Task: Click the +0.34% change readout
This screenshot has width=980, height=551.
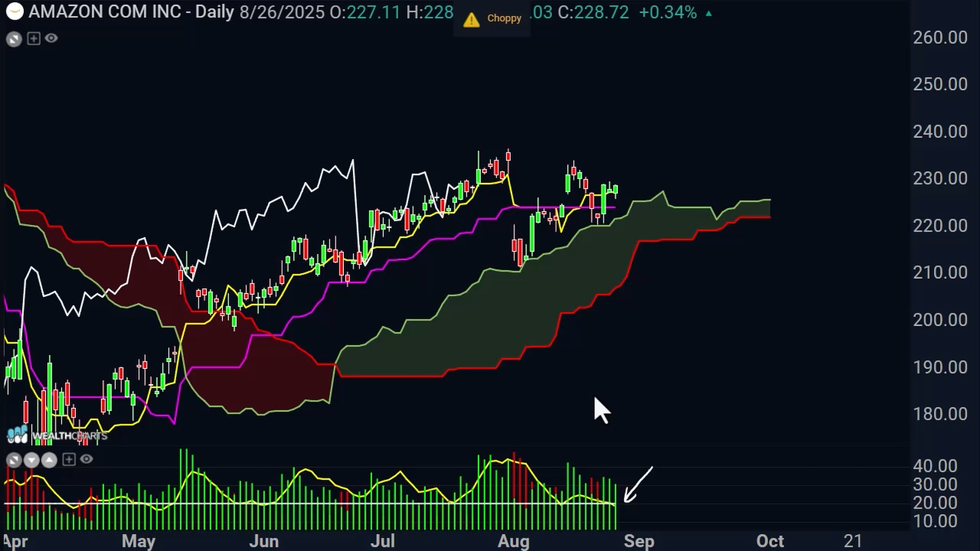Action: pyautogui.click(x=668, y=12)
